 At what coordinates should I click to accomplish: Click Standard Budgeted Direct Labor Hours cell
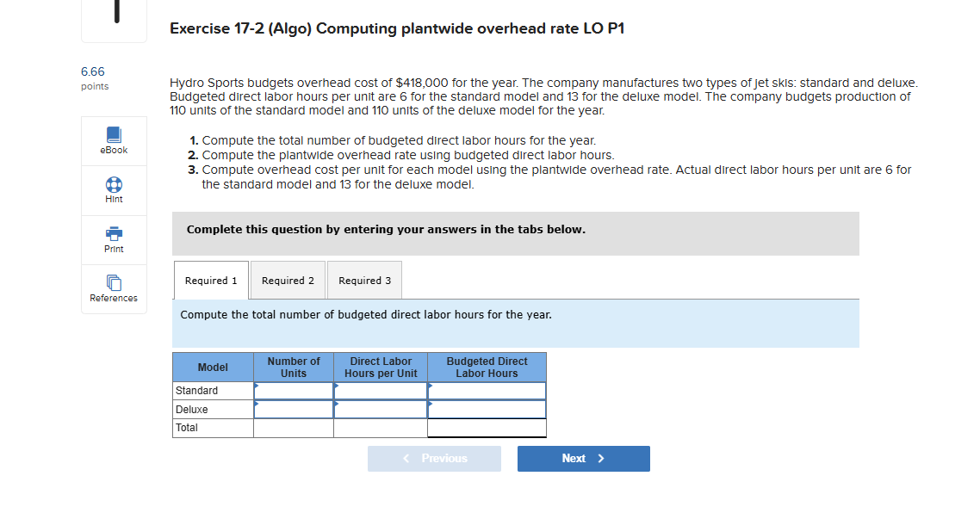487,390
